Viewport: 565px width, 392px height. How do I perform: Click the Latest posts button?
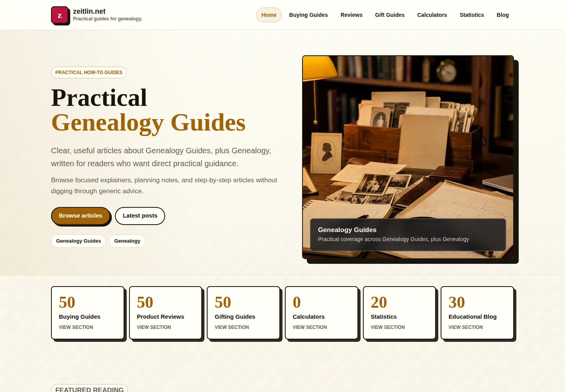(x=140, y=216)
